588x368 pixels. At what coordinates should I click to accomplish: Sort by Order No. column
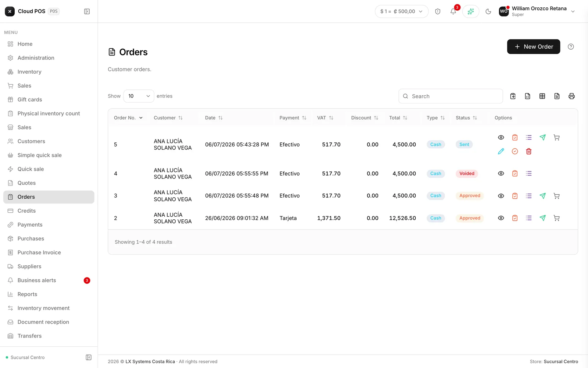pos(128,118)
